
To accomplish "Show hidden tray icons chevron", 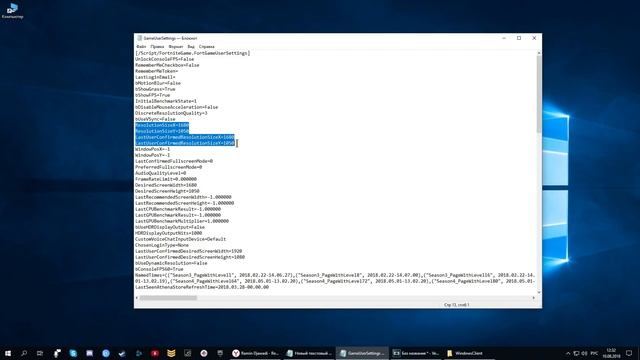I will tap(568, 353).
